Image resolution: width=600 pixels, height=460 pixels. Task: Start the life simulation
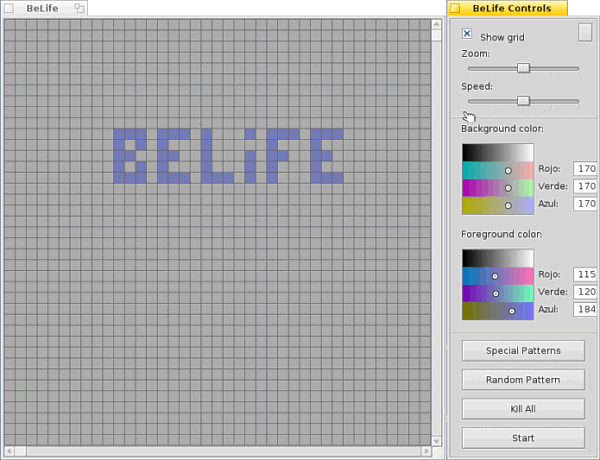pyautogui.click(x=523, y=438)
